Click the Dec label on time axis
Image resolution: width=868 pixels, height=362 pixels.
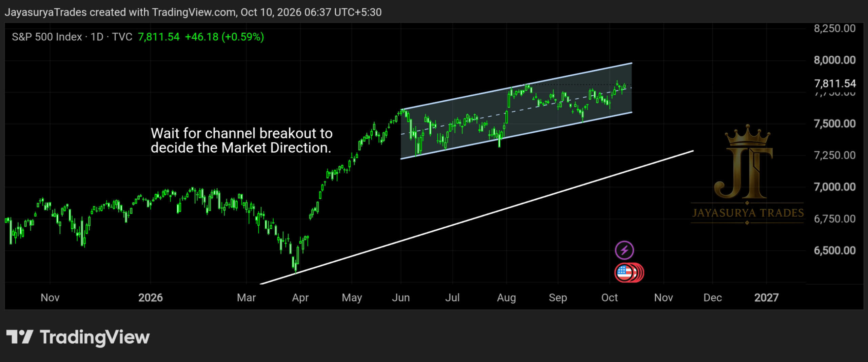(x=712, y=298)
